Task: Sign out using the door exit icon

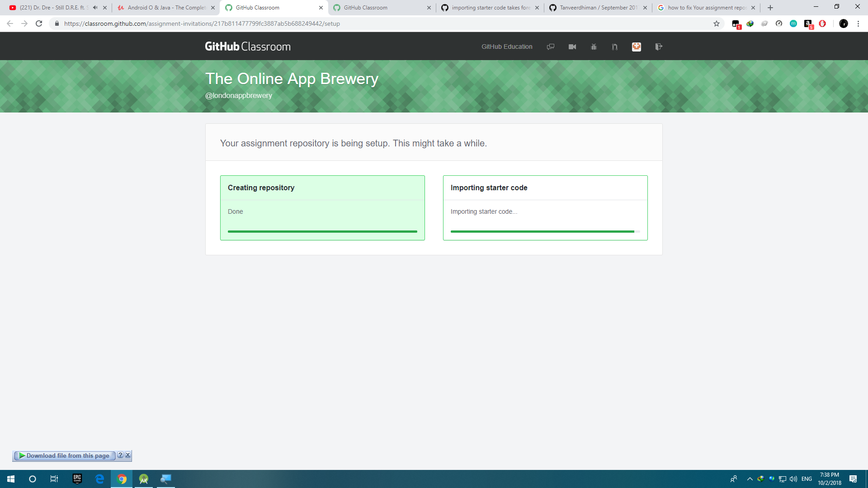Action: 659,47
